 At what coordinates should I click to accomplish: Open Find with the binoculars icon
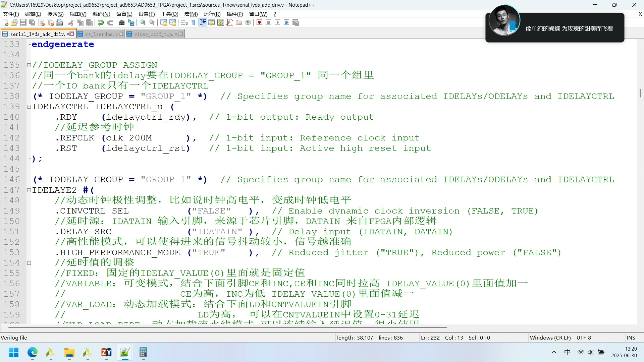tap(122, 22)
